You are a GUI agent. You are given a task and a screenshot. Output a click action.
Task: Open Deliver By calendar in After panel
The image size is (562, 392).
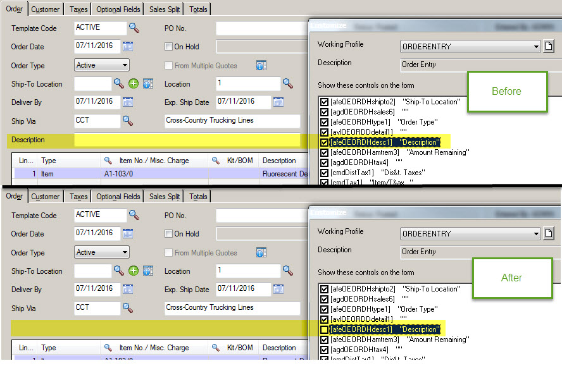pos(128,289)
